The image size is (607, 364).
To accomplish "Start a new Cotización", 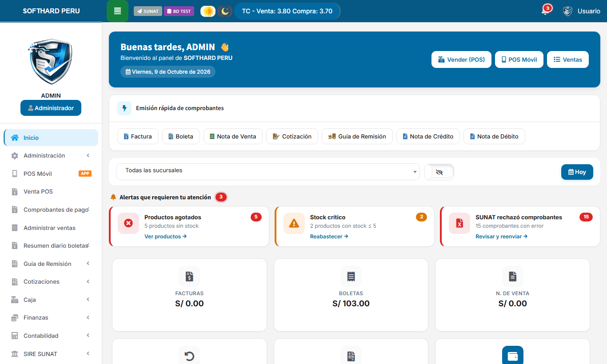I will 292,136.
